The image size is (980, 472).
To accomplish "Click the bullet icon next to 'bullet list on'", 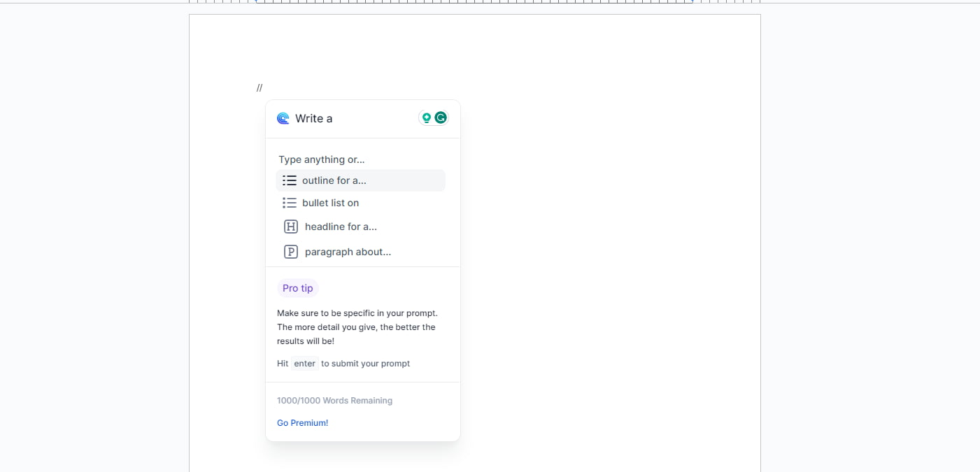I will point(289,203).
